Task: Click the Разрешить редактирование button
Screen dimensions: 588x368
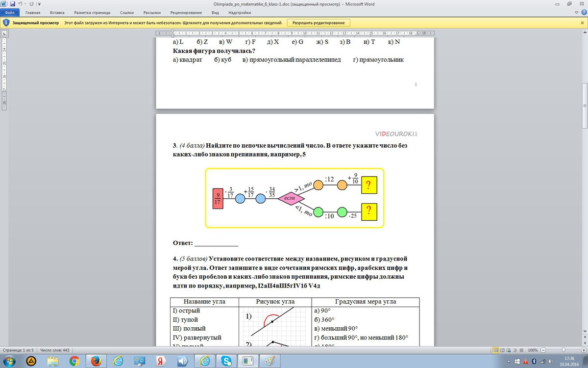Action: [318, 23]
